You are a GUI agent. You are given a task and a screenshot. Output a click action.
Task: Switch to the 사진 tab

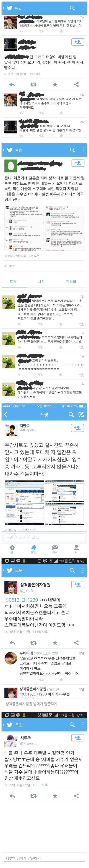click(41, 282)
